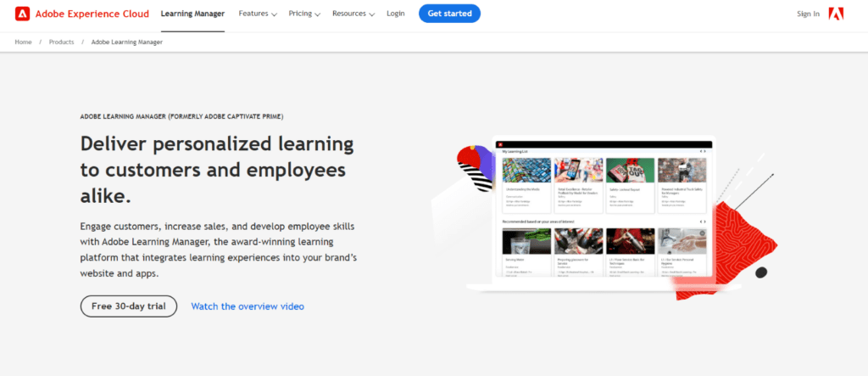Click the red Adobe logo icon at top left
The width and height of the screenshot is (868, 376).
coord(23,14)
